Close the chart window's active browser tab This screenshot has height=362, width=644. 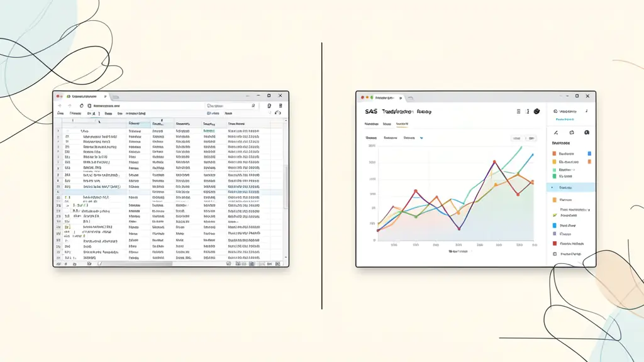coord(401,98)
